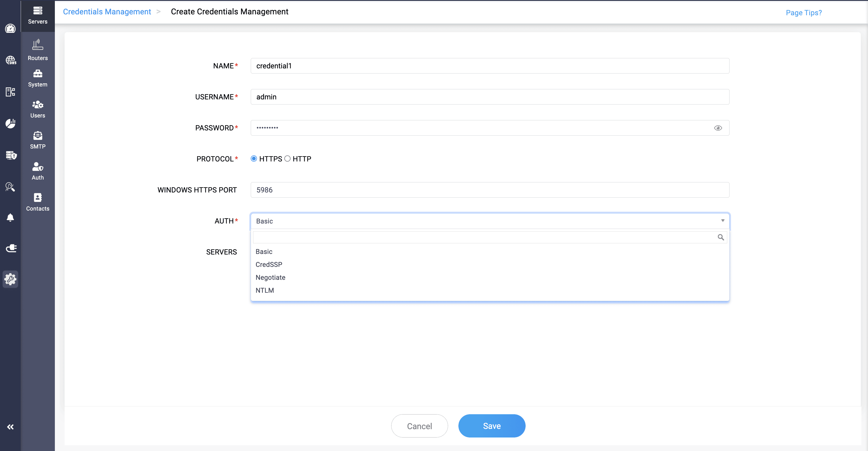Click the Save button
The image size is (868, 451).
[492, 426]
